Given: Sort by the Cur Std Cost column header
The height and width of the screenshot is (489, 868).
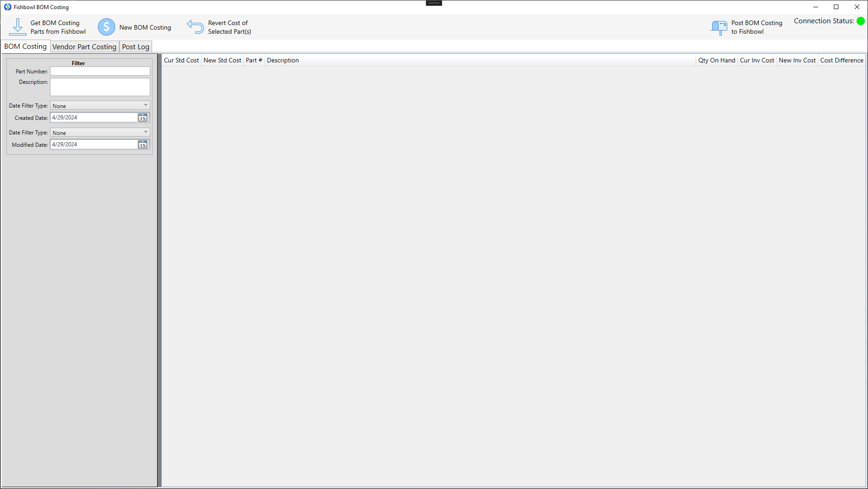Looking at the screenshot, I should pos(181,60).
